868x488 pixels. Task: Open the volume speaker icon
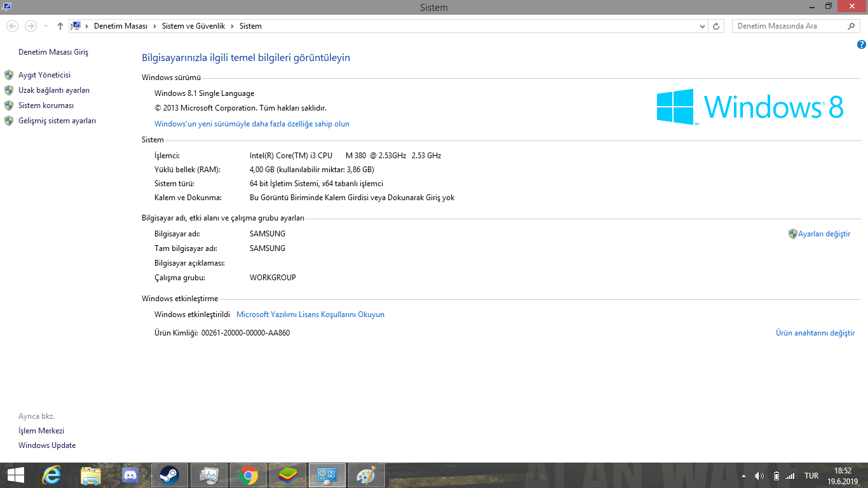(x=759, y=476)
